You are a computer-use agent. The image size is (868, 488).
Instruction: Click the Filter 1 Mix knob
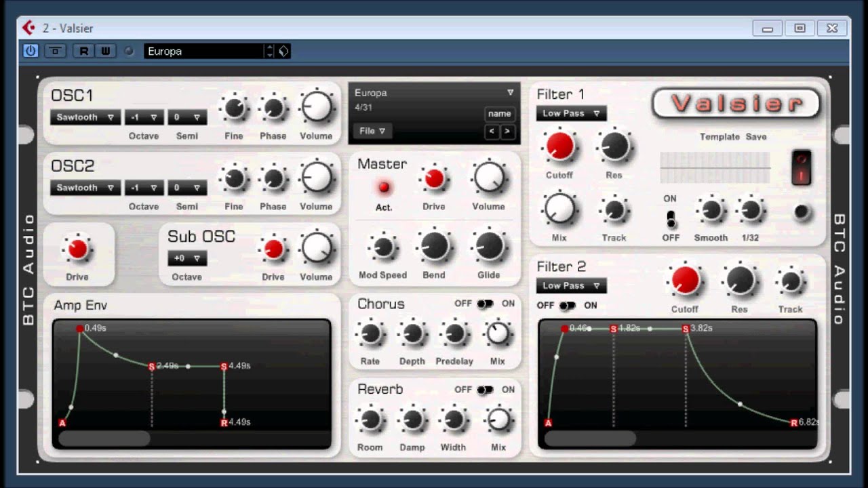coord(559,209)
